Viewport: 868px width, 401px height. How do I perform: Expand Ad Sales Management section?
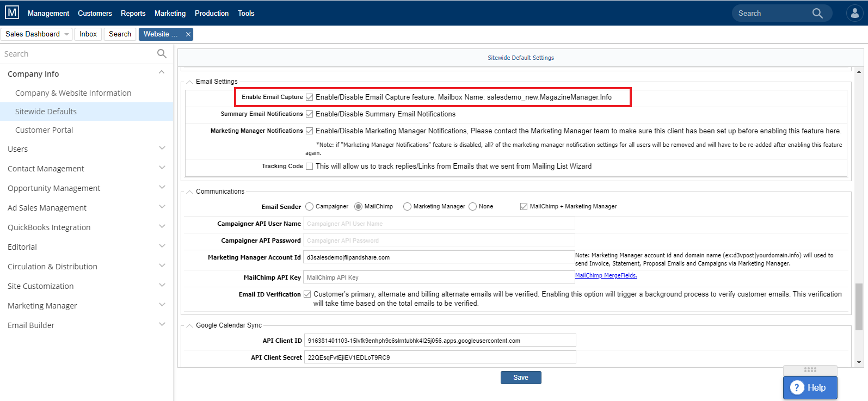tap(162, 207)
